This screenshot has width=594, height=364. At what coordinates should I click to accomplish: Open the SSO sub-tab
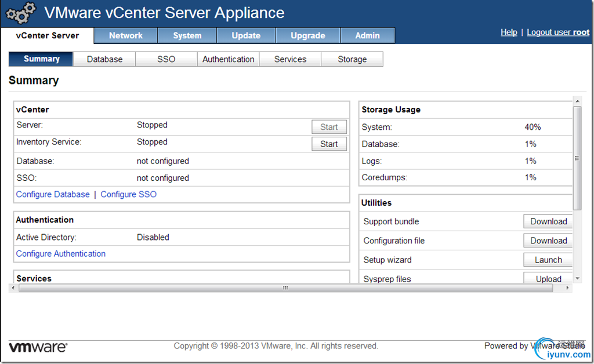166,59
